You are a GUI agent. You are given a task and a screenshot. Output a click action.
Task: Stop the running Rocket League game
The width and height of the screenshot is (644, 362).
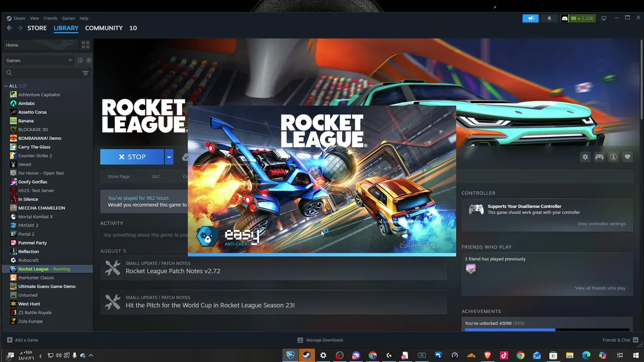coord(132,157)
